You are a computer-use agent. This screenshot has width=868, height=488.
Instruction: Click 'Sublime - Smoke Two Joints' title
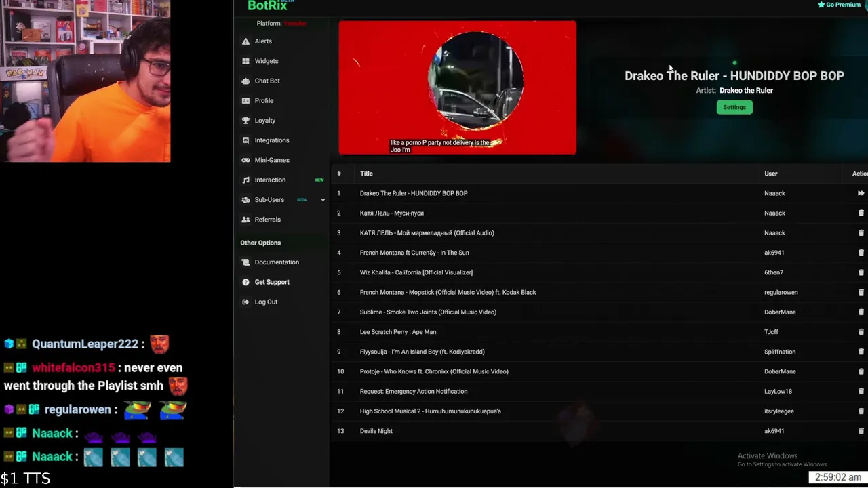point(428,312)
